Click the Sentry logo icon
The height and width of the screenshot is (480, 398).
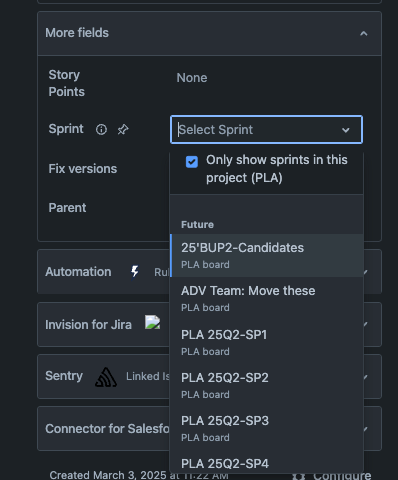[106, 377]
